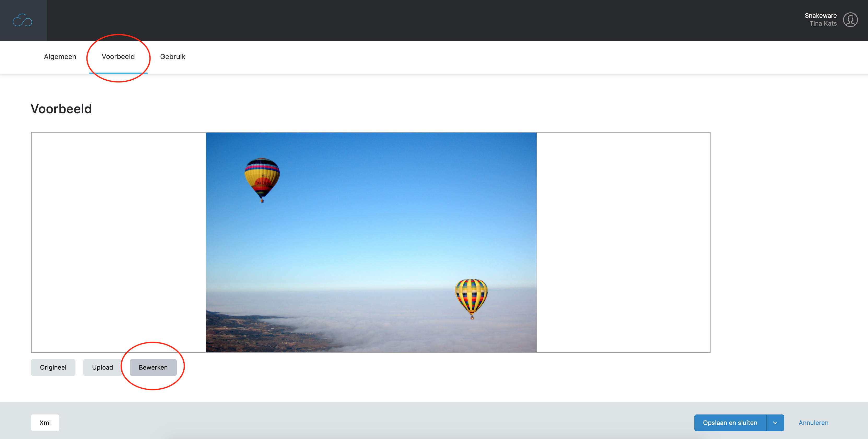
Task: Switch to the Algemeen tab
Action: [60, 57]
